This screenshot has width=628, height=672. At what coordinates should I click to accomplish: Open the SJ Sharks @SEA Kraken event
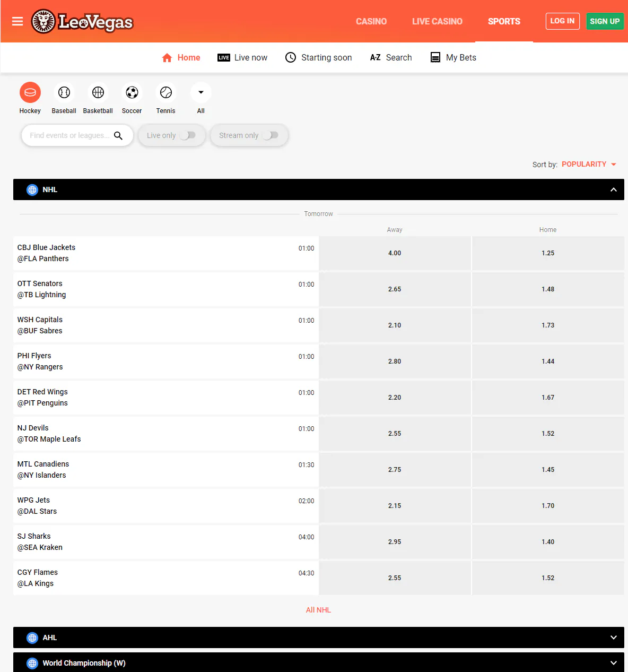coord(166,542)
